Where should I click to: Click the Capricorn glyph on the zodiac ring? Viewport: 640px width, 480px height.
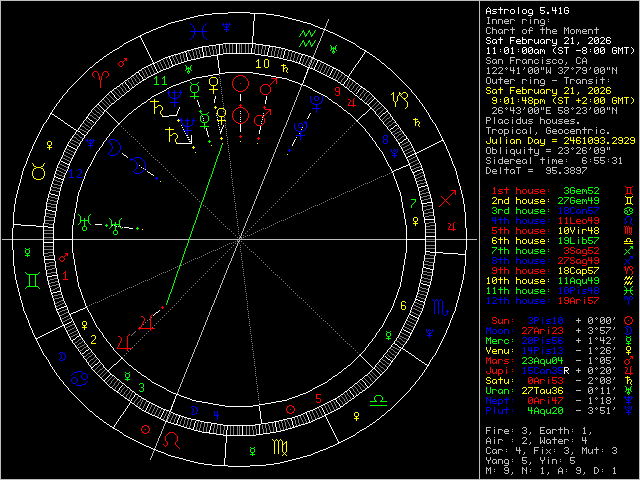click(399, 99)
